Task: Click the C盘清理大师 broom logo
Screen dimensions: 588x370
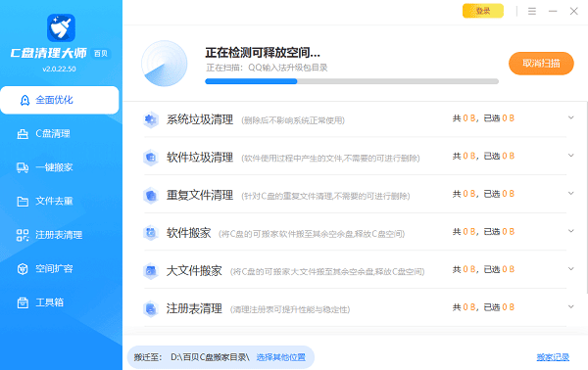Action: [x=61, y=27]
